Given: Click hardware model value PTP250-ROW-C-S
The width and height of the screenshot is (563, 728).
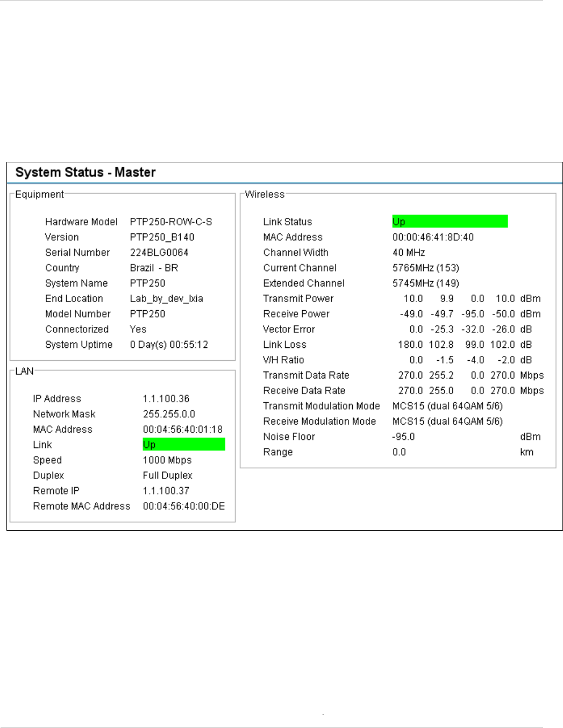Looking at the screenshot, I should click(171, 222).
